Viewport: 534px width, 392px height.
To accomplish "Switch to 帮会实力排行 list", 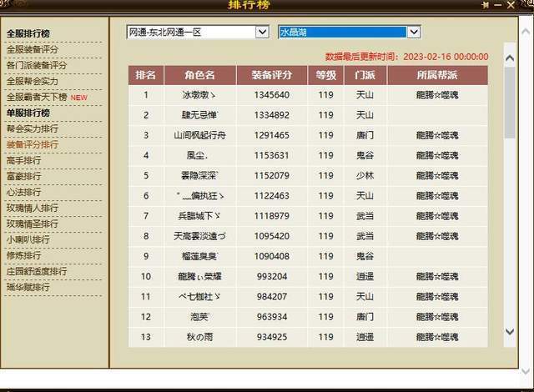I will coord(33,129).
